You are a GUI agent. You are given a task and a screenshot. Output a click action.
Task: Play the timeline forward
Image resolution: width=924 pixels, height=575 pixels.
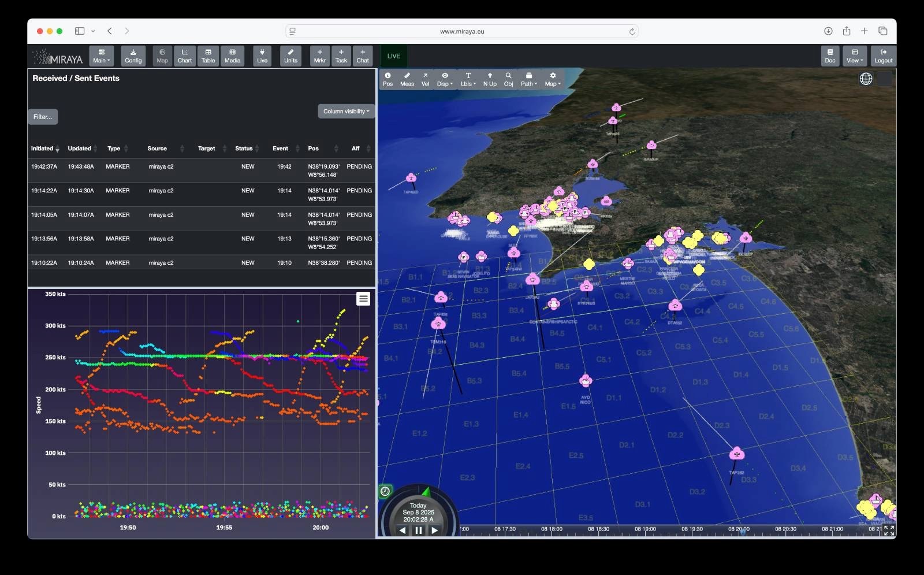click(434, 530)
